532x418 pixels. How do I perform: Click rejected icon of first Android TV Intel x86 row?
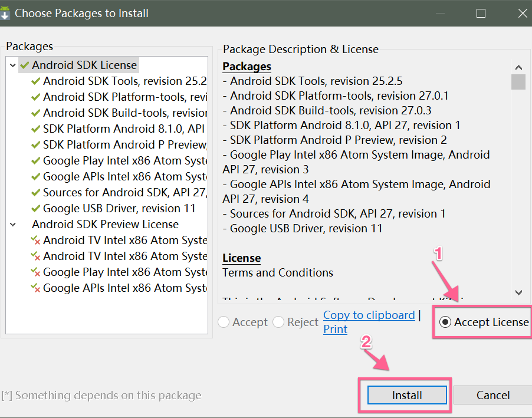click(x=35, y=240)
